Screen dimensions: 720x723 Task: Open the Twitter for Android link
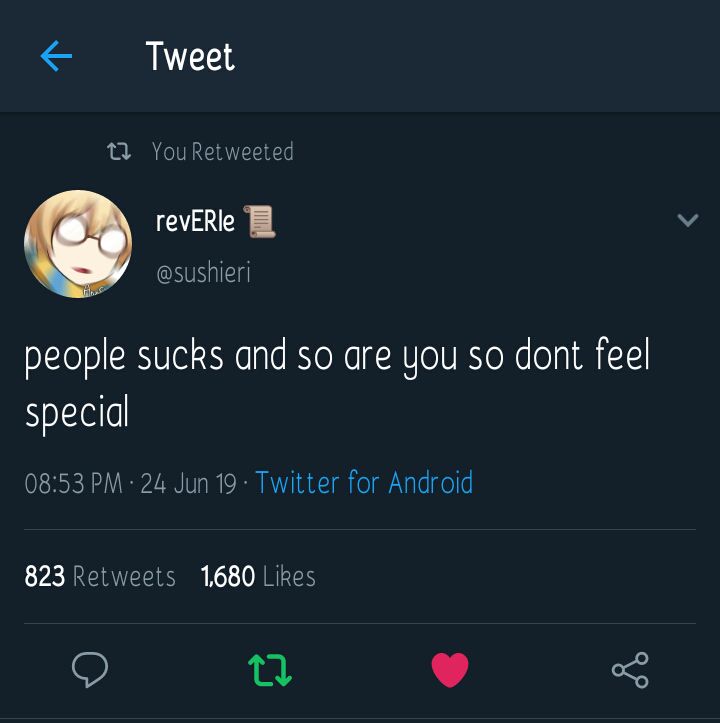click(x=364, y=482)
